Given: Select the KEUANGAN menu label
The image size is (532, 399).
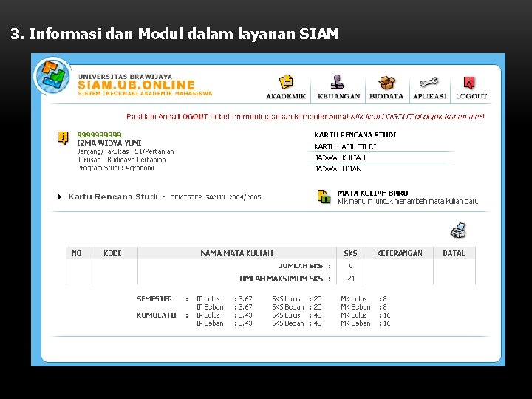Looking at the screenshot, I should point(338,96).
